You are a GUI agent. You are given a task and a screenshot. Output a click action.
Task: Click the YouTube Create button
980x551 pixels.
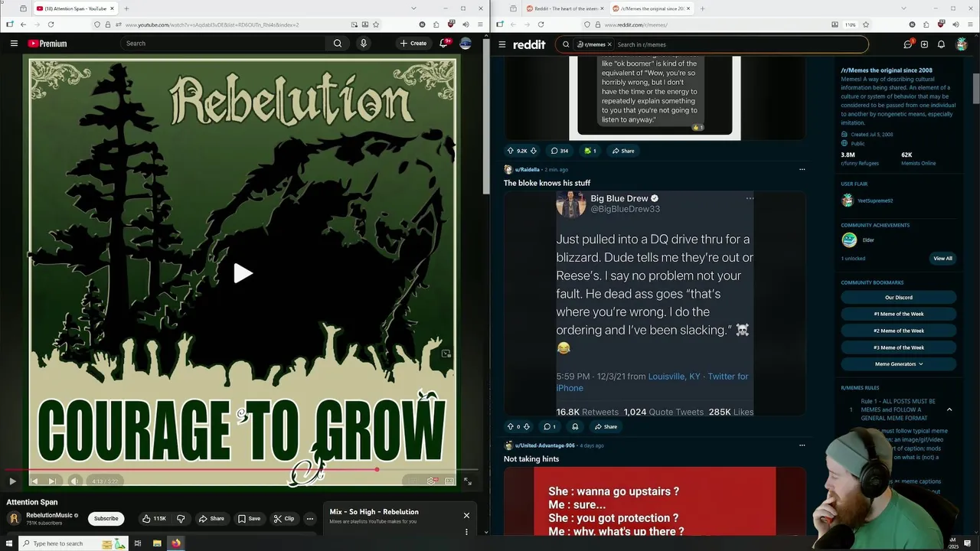point(413,44)
